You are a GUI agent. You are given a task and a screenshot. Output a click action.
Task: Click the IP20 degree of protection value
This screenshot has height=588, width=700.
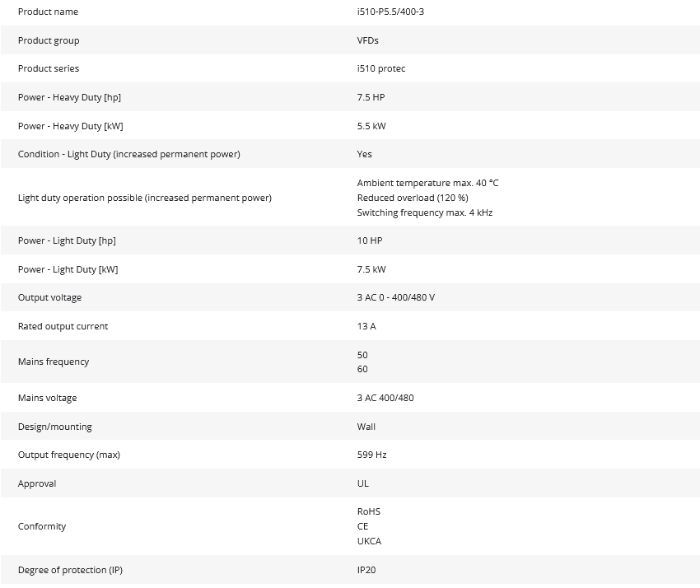366,570
